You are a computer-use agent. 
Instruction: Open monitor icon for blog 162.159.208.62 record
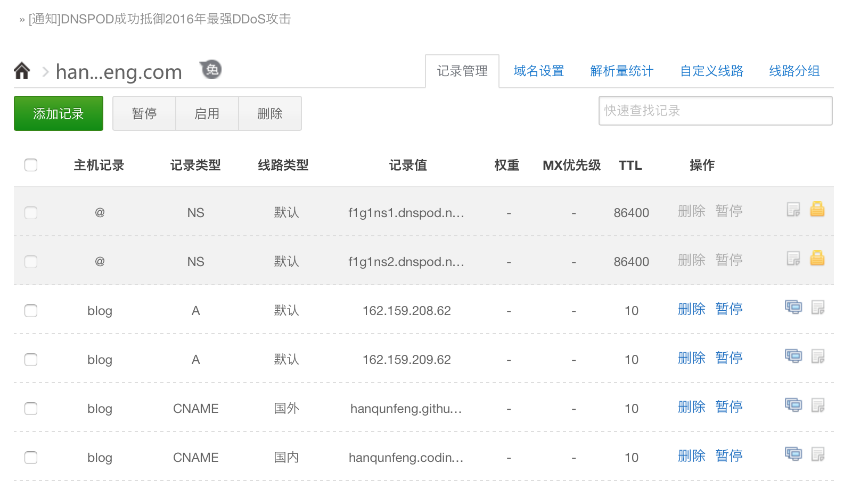pyautogui.click(x=793, y=307)
